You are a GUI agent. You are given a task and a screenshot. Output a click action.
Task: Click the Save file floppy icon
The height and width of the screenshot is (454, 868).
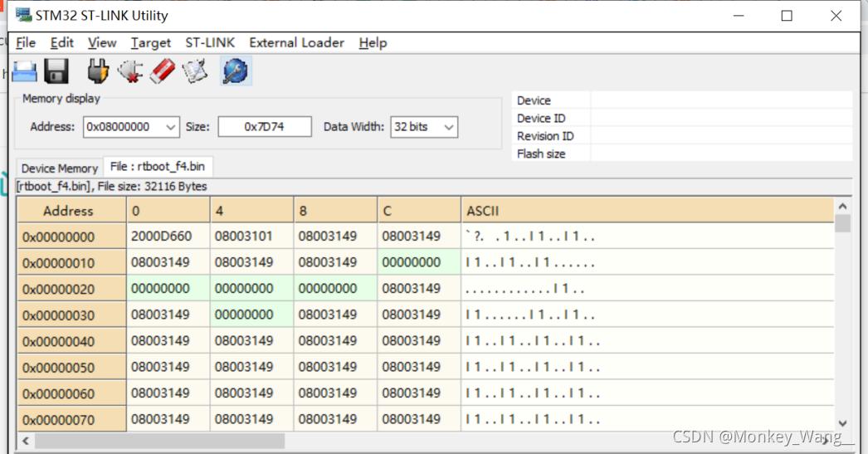(56, 71)
